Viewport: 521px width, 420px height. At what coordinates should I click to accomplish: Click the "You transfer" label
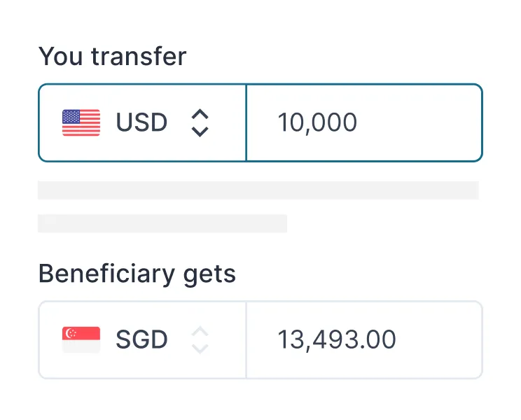pos(112,56)
